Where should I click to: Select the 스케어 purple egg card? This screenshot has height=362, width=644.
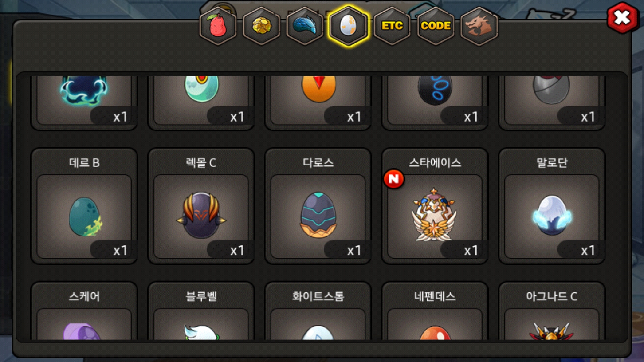point(84,311)
